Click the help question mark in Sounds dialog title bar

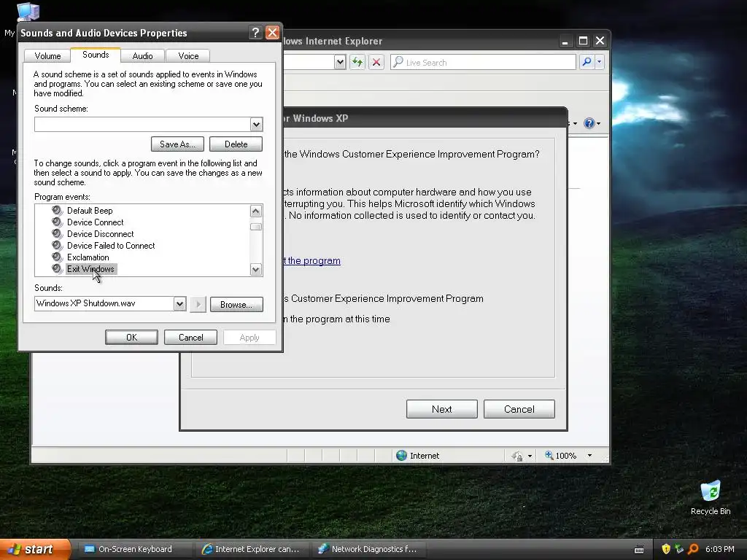pos(255,33)
